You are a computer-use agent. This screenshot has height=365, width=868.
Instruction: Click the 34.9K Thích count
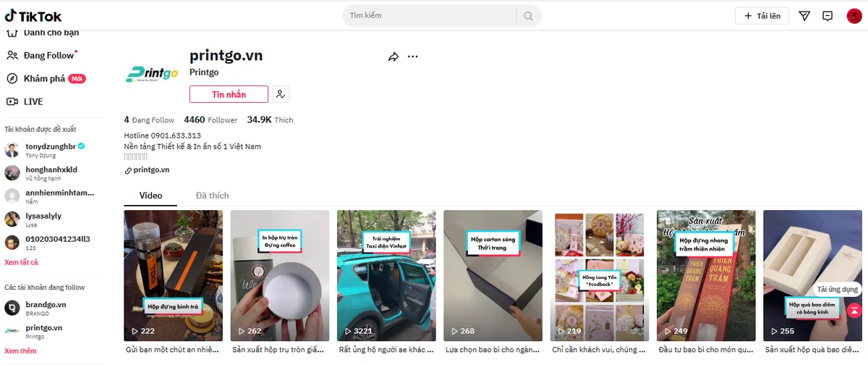tap(270, 119)
